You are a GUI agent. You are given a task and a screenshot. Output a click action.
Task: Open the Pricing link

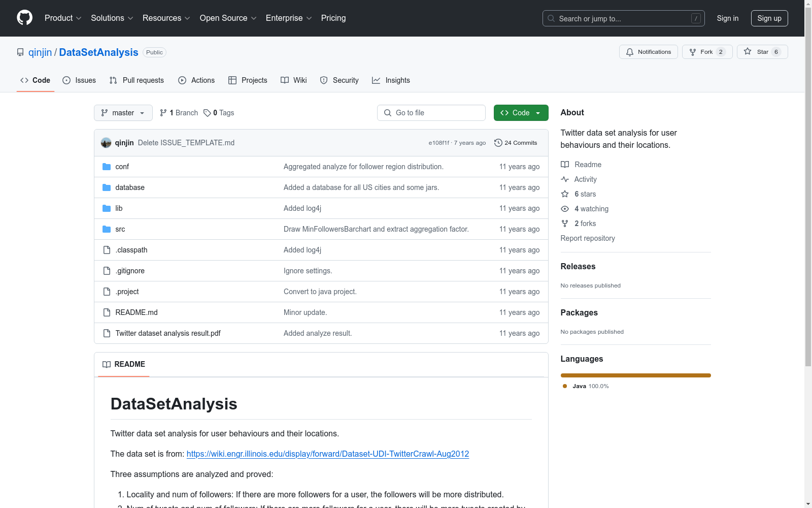[333, 18]
